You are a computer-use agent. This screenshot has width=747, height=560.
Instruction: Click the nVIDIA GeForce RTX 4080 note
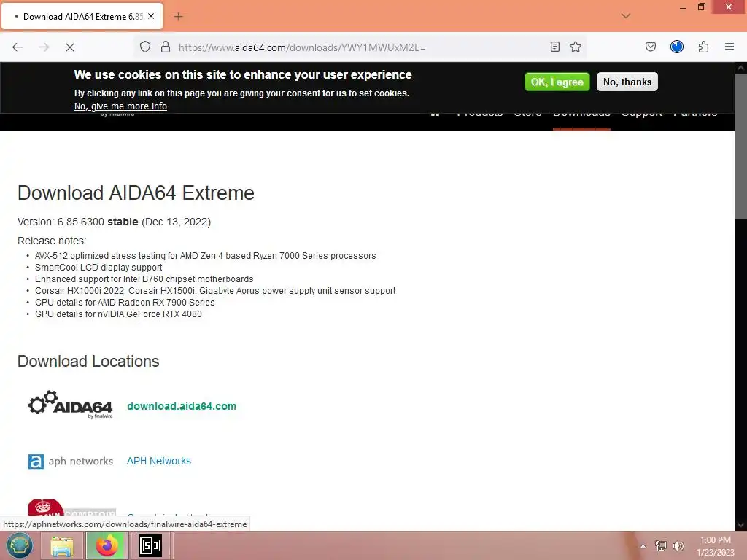(x=118, y=314)
